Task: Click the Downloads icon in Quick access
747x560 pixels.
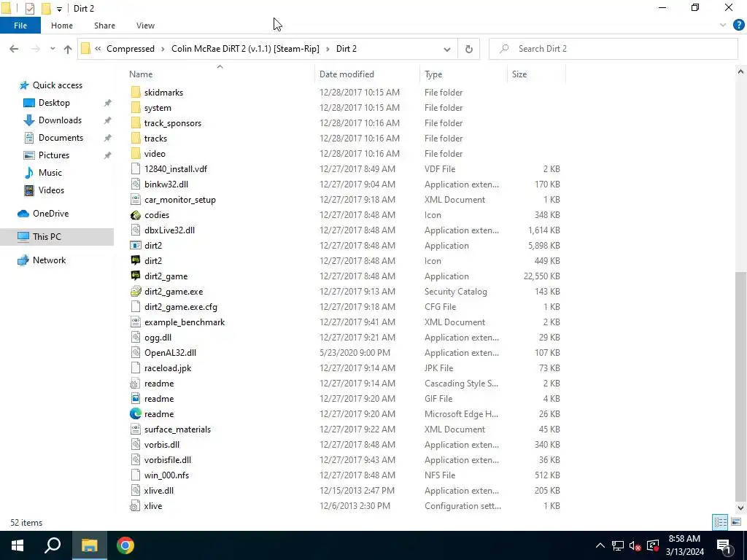Action: [x=29, y=120]
